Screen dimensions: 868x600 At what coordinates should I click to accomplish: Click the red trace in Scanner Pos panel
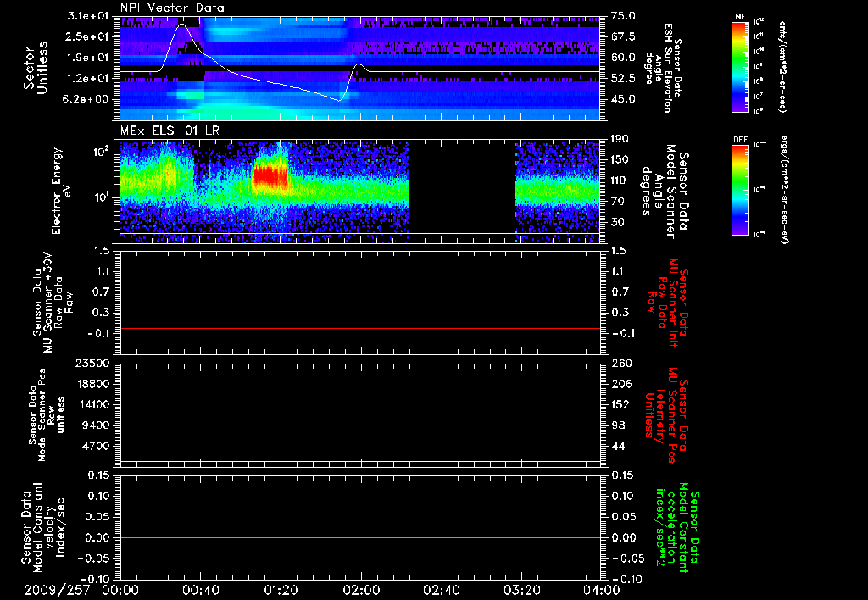pos(360,431)
